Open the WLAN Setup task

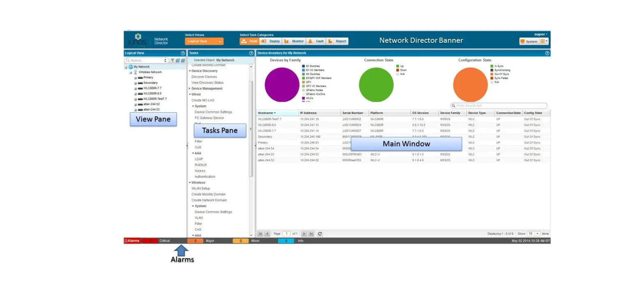tap(201, 188)
